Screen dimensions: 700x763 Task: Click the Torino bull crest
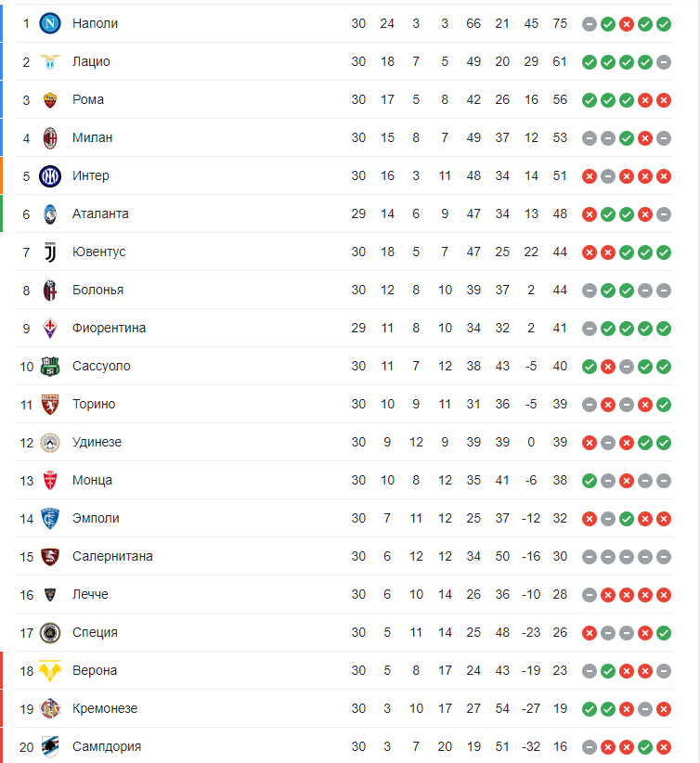[50, 404]
